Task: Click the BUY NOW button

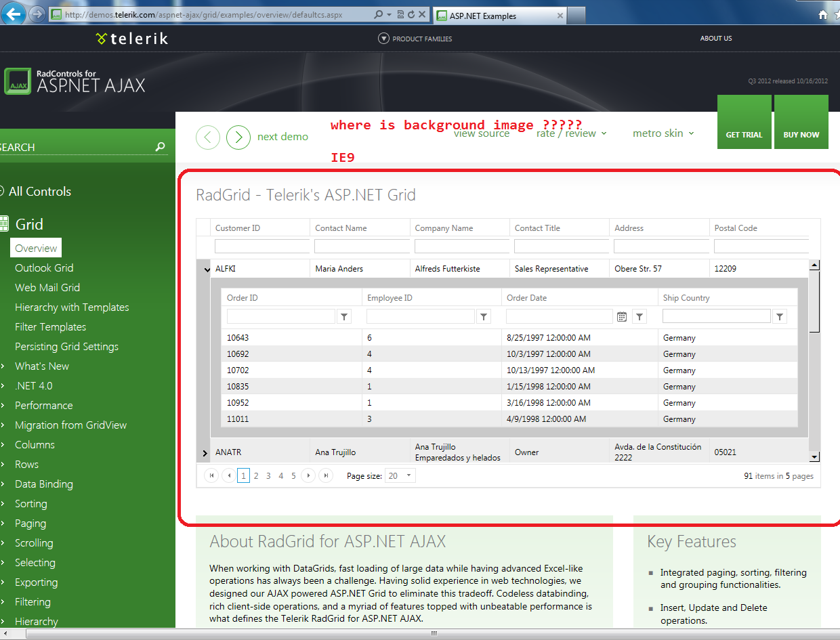Action: click(x=801, y=122)
